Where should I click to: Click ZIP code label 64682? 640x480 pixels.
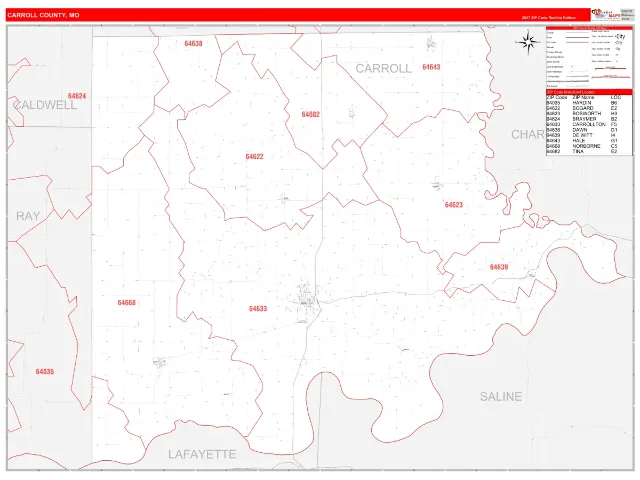[x=311, y=114]
